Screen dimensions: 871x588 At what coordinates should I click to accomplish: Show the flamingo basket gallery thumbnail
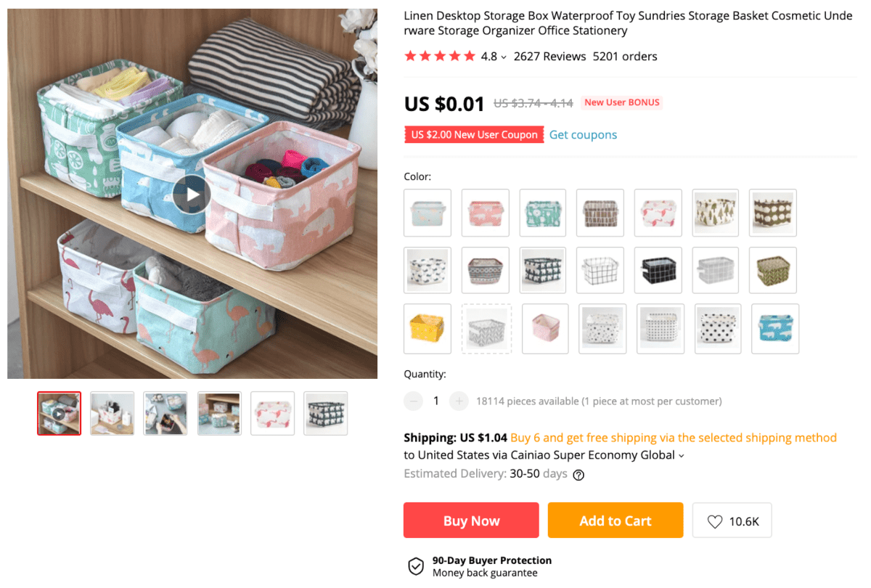tap(272, 413)
